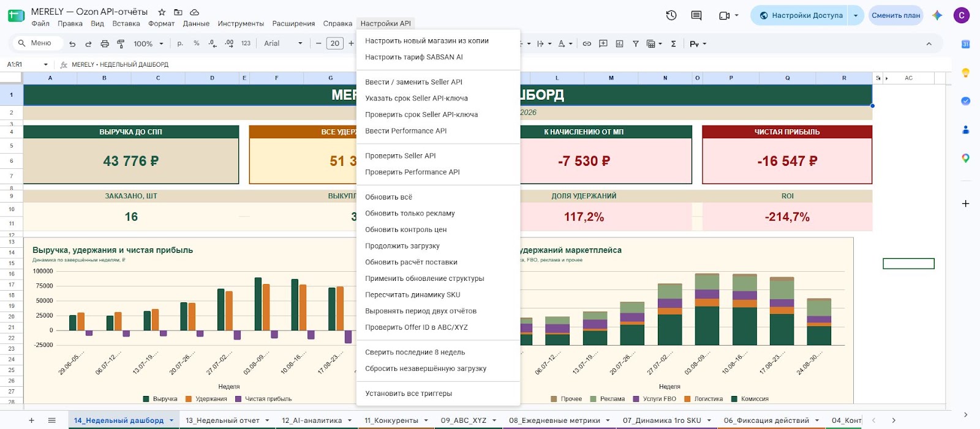Viewport: 980px width, 429px height.
Task: Click the Меню search box
Action: click(38, 43)
